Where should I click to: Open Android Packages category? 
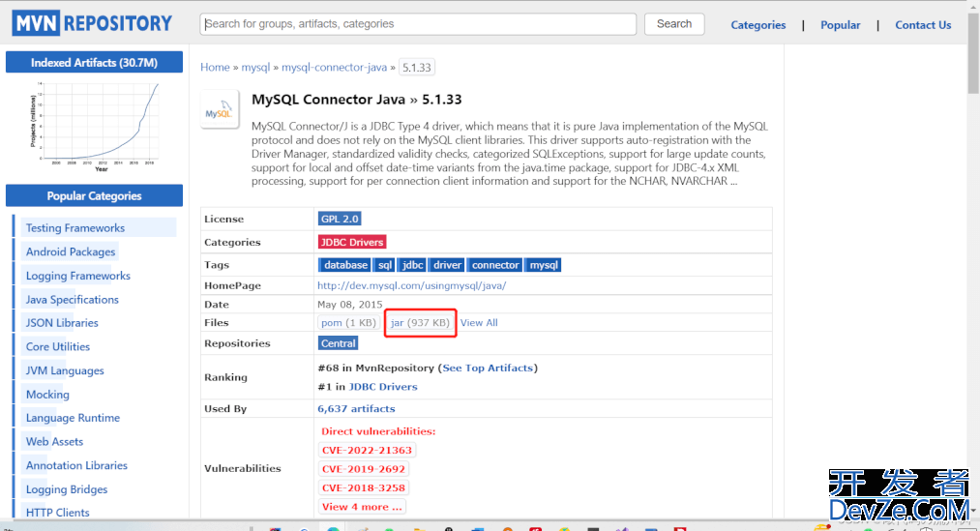click(x=71, y=251)
